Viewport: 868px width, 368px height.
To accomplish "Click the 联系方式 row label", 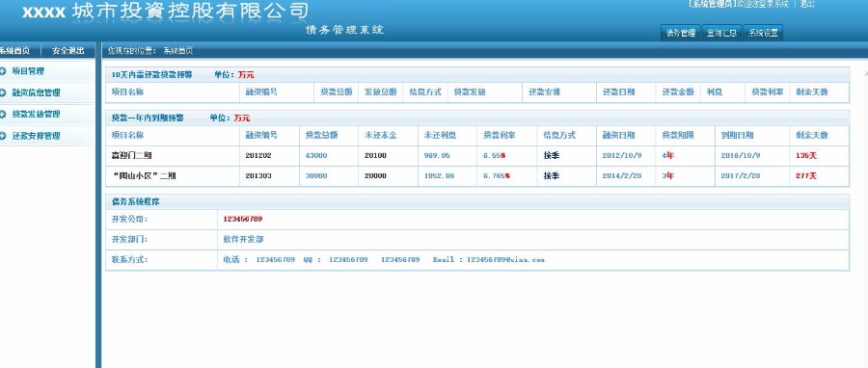I will (129, 260).
